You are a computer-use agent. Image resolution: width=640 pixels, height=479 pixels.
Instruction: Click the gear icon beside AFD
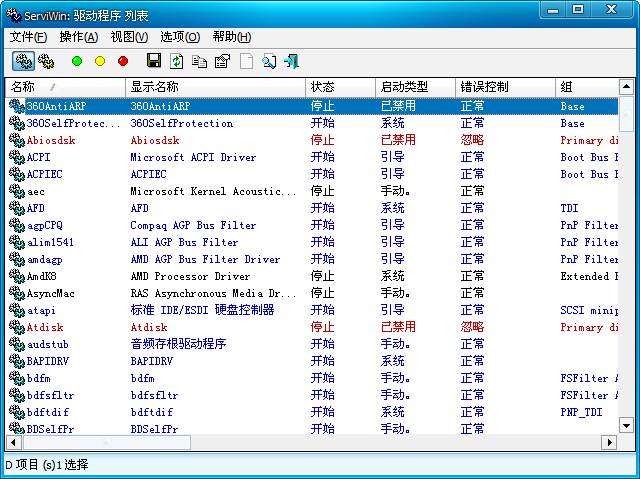coord(17,208)
